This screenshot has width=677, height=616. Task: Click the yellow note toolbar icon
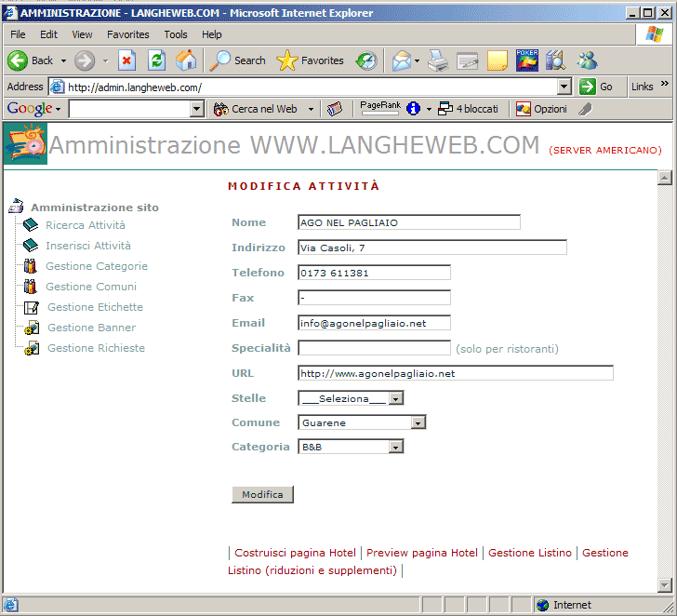497,60
